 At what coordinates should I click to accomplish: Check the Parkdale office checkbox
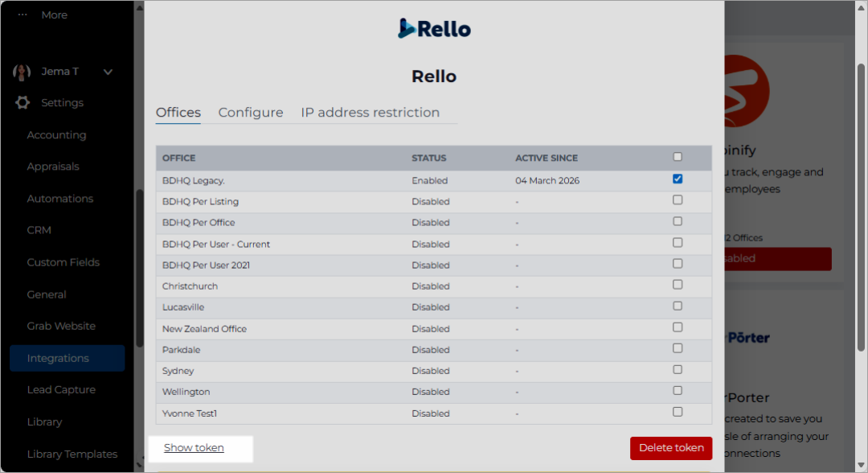coord(678,348)
